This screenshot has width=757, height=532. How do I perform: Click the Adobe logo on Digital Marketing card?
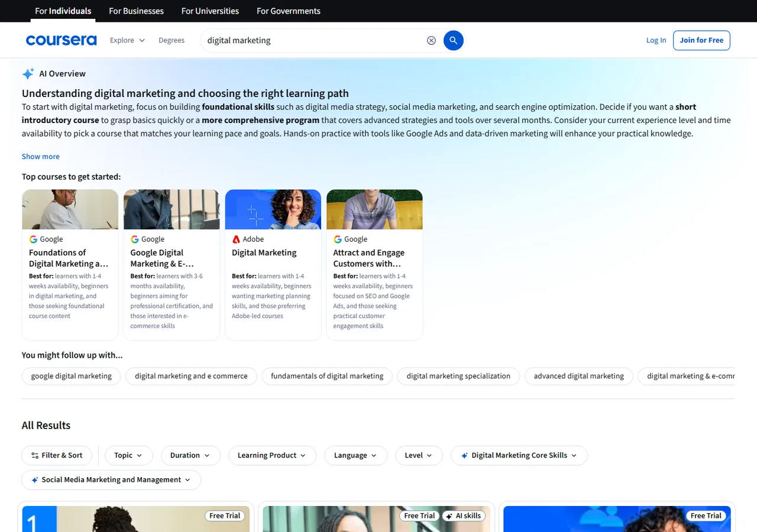pyautogui.click(x=236, y=239)
